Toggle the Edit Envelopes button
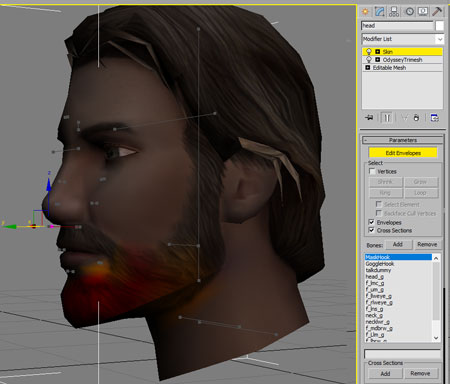This screenshot has width=450, height=384. (403, 153)
